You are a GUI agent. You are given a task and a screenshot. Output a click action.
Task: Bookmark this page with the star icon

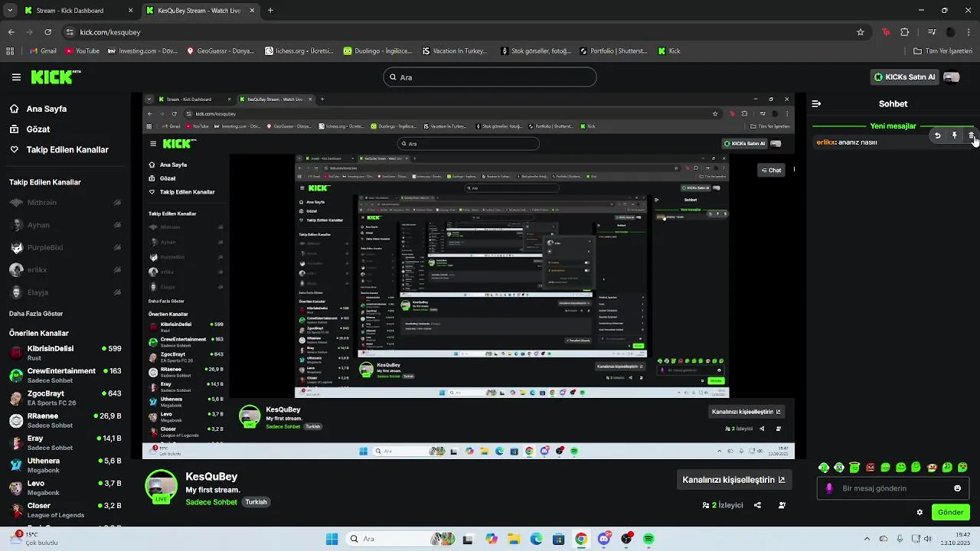(x=861, y=32)
